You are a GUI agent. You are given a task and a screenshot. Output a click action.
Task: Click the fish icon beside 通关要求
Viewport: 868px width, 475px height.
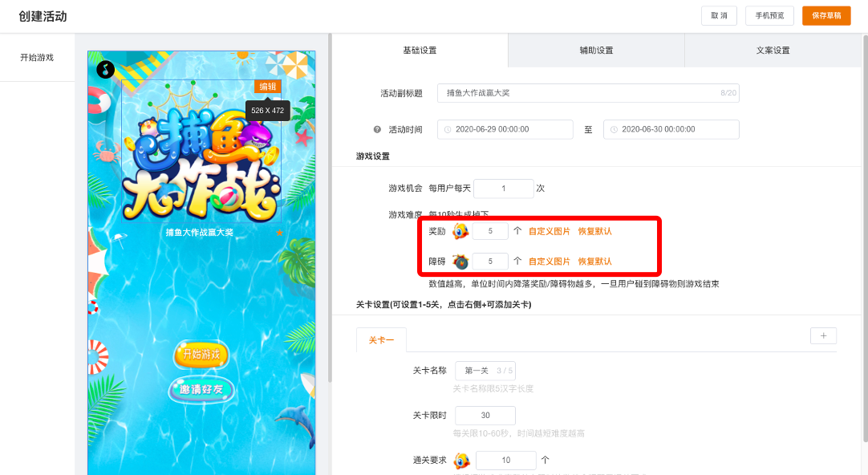click(x=461, y=461)
